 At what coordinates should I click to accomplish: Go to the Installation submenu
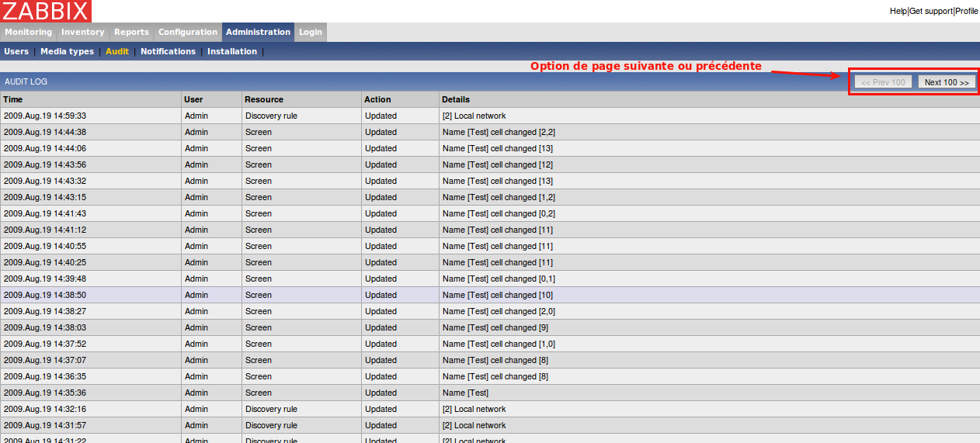pos(232,51)
